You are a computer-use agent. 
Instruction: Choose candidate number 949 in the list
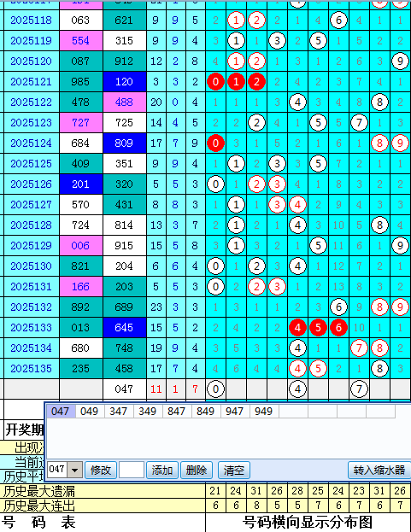click(x=264, y=412)
